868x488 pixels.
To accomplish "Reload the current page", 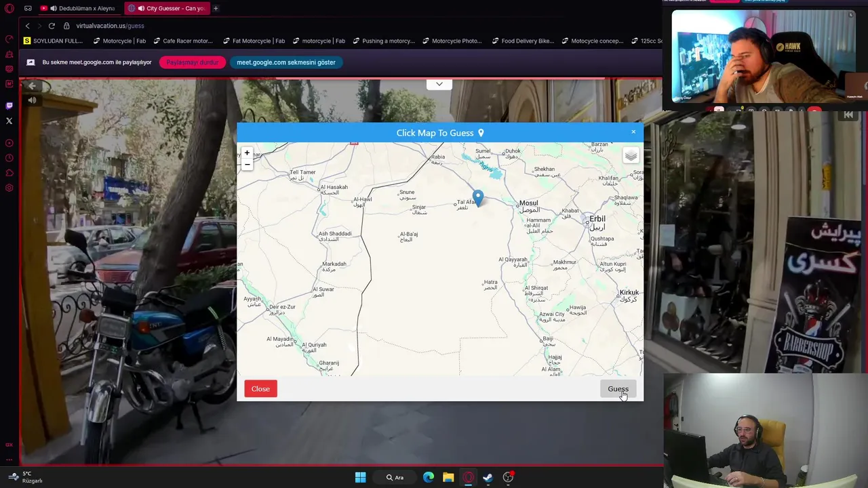I will point(52,26).
